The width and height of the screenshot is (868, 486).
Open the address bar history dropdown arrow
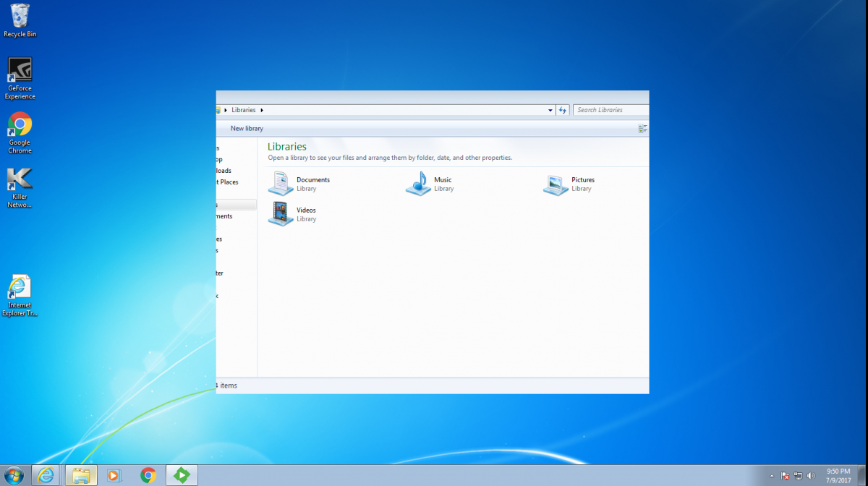click(550, 110)
